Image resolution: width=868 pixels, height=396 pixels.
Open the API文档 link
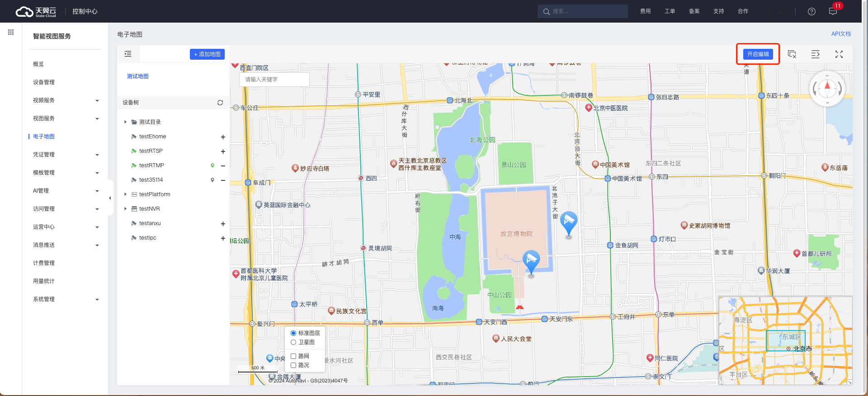pyautogui.click(x=841, y=34)
